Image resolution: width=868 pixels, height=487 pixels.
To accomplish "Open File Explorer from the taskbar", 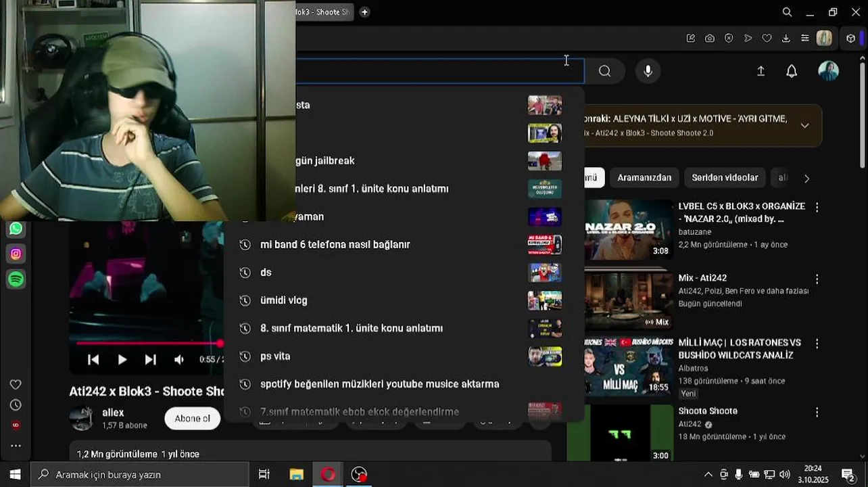I will [296, 475].
